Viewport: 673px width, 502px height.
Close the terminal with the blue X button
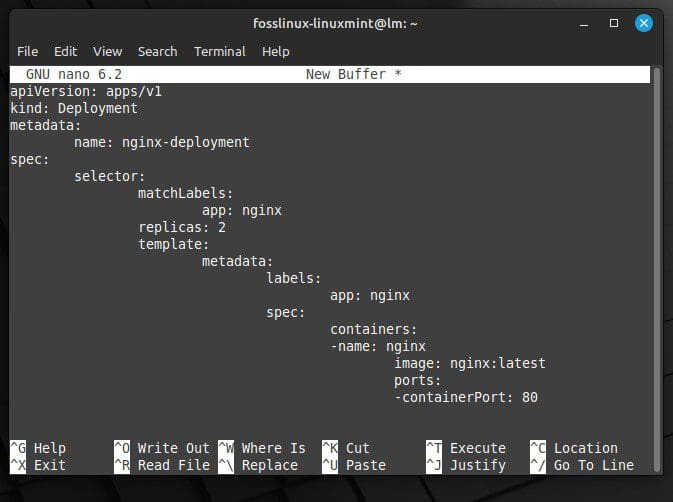(x=644, y=23)
